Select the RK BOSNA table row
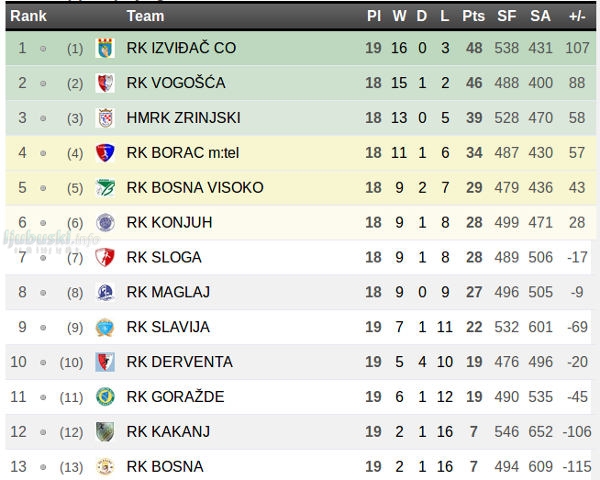This screenshot has height=480, width=600. [300, 466]
